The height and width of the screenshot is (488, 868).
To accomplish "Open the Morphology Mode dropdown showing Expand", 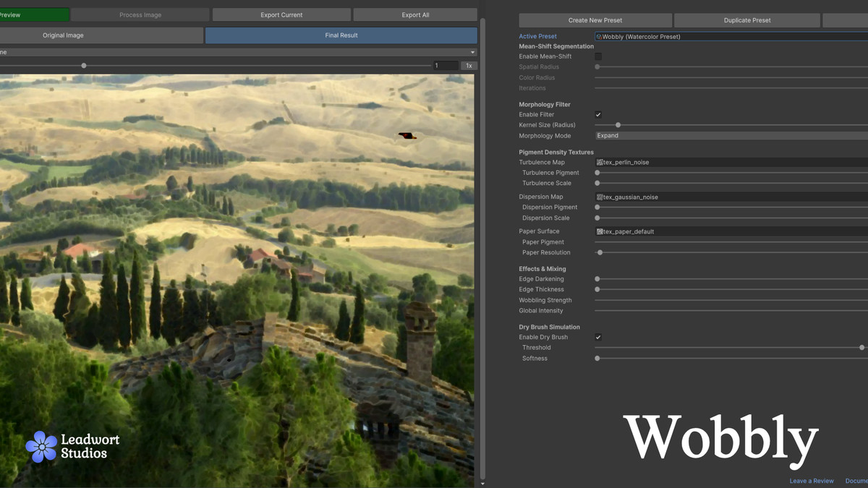I will (731, 136).
